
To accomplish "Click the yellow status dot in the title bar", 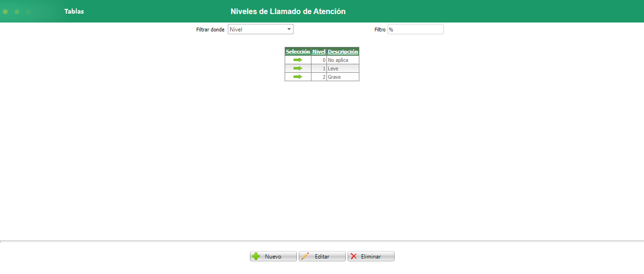I will [17, 11].
